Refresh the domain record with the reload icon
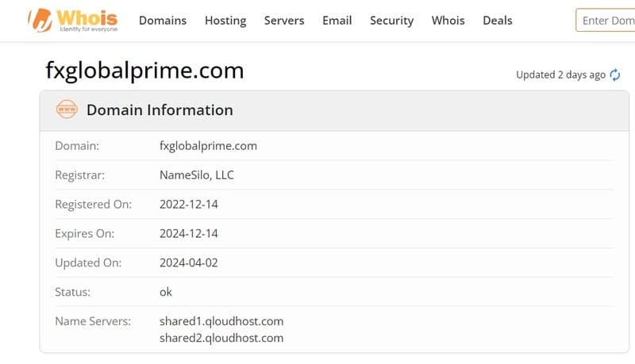Image resolution: width=635 pixels, height=364 pixels. [x=614, y=75]
